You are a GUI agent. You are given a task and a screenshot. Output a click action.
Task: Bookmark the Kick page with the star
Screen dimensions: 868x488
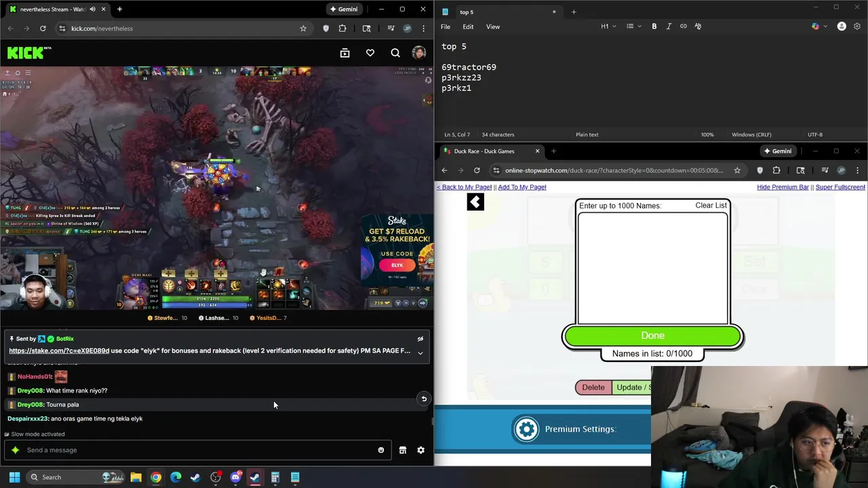303,28
